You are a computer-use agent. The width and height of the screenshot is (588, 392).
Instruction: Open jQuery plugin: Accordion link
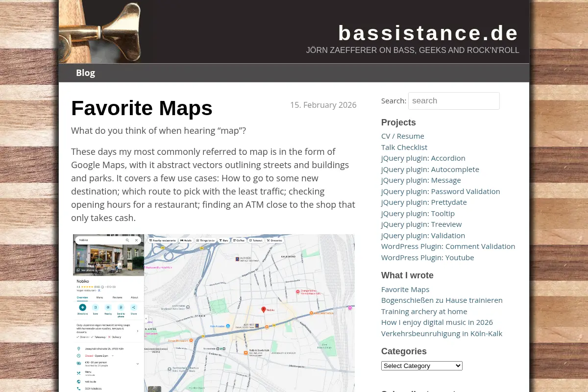[423, 158]
